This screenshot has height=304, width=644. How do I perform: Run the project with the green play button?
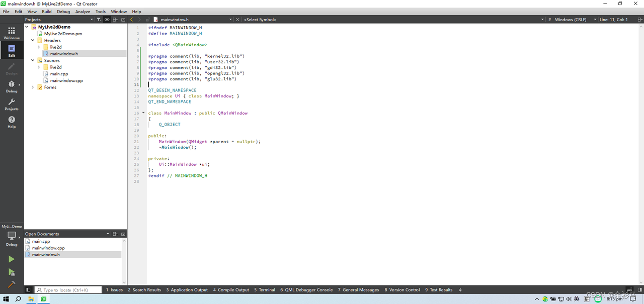[x=12, y=259]
